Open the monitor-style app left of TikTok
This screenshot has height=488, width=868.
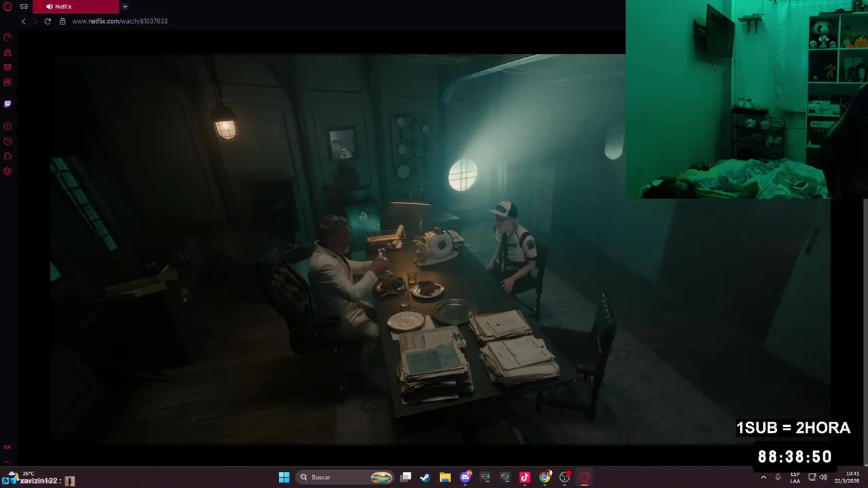click(x=485, y=477)
